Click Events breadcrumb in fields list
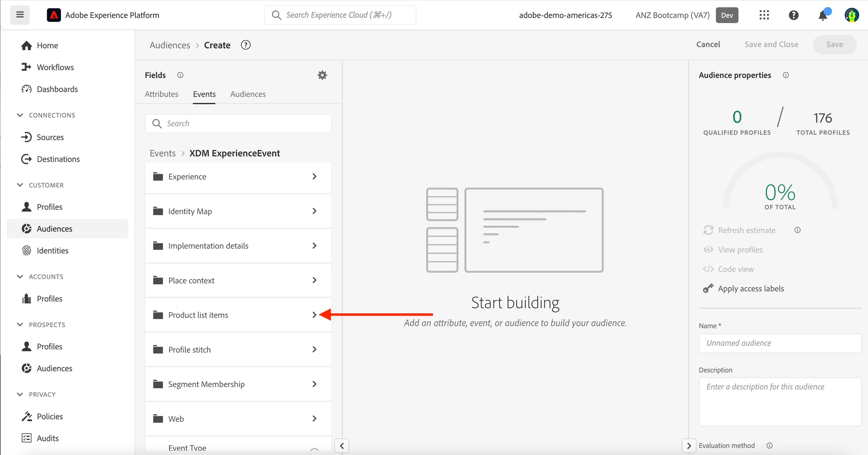868x455 pixels. click(x=162, y=153)
